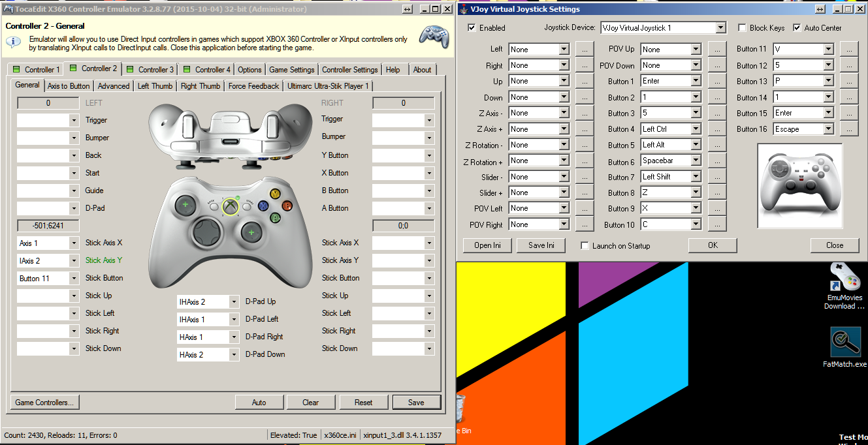Open VJoy Button 6 Spacebar dropdown
This screenshot has height=445, width=868.
[696, 161]
